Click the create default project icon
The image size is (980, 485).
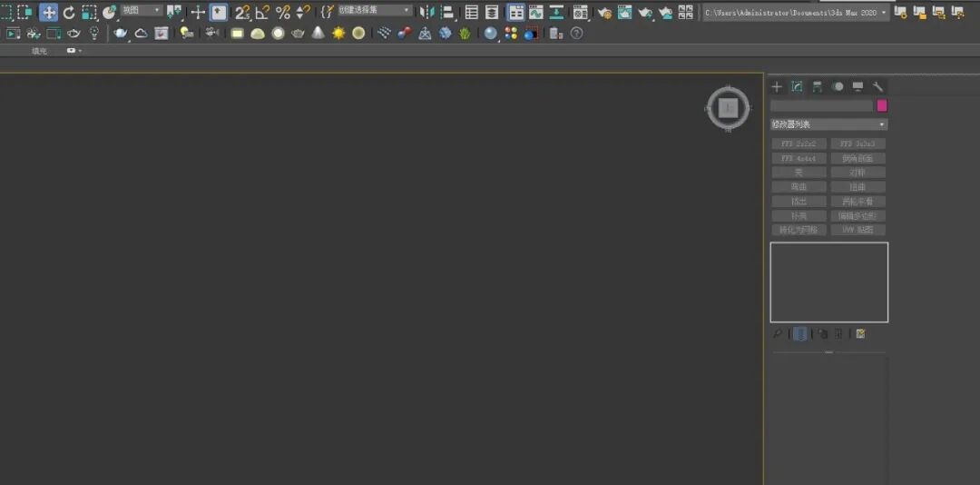coord(938,12)
